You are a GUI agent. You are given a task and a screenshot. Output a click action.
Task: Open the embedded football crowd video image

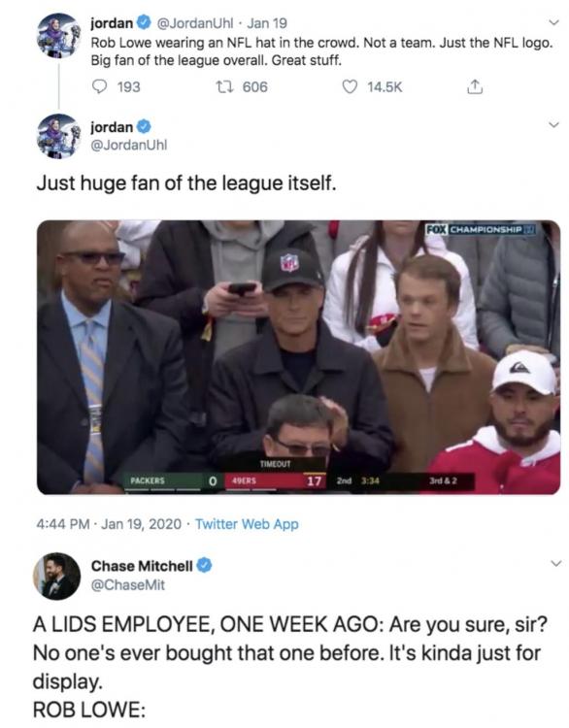coord(299,357)
